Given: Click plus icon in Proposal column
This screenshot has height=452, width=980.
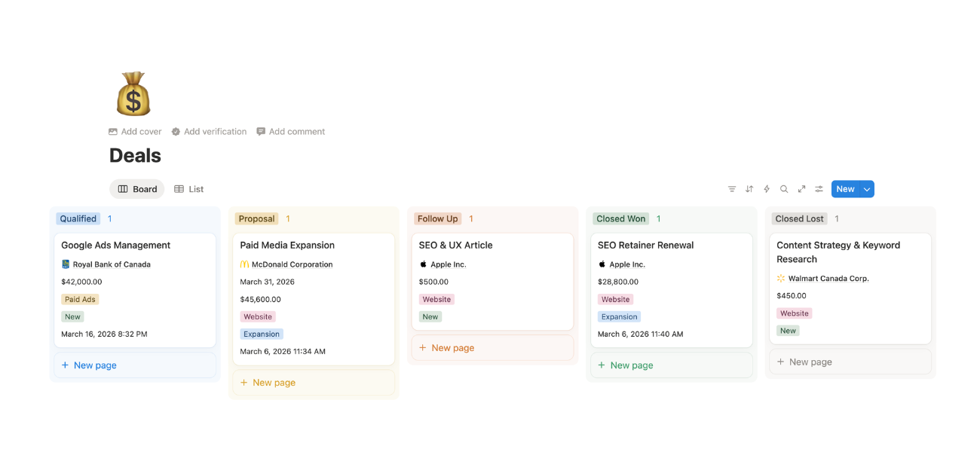Looking at the screenshot, I should [x=243, y=383].
